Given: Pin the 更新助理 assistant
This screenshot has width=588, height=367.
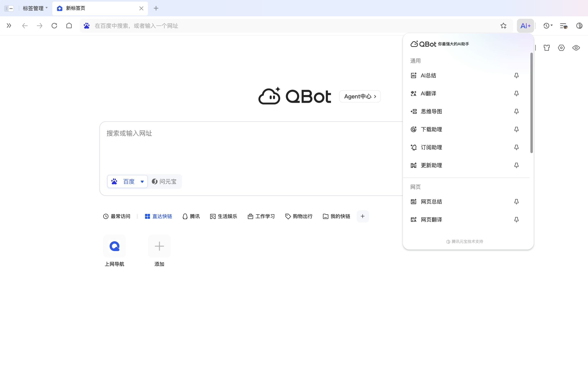Looking at the screenshot, I should [516, 165].
